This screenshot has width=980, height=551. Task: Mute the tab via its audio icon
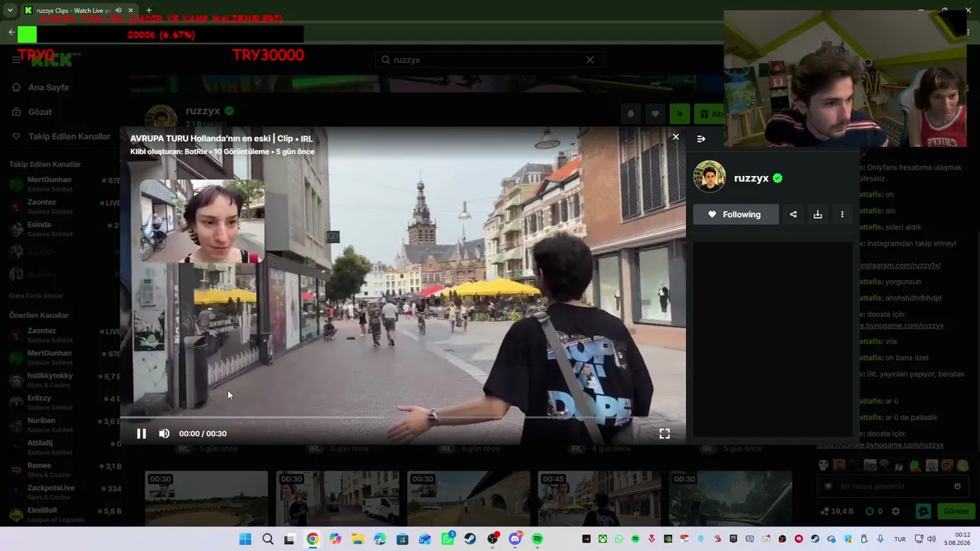118,10
